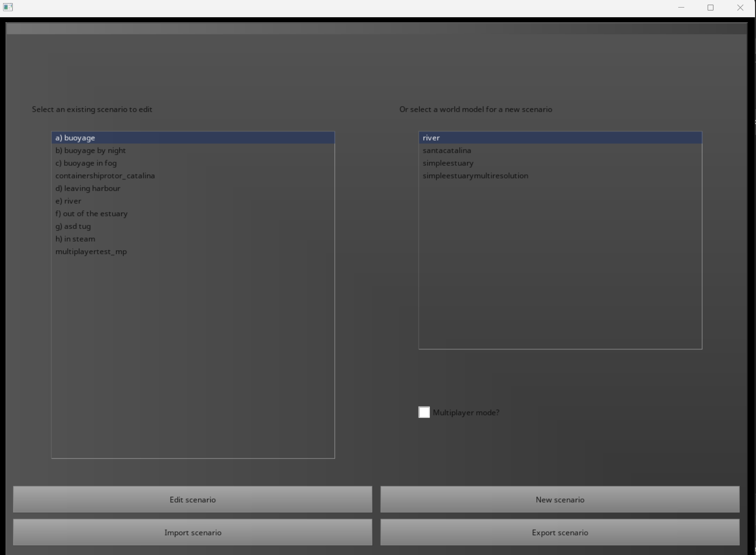This screenshot has height=555, width=756.
Task: Select 'river' world model
Action: [431, 137]
